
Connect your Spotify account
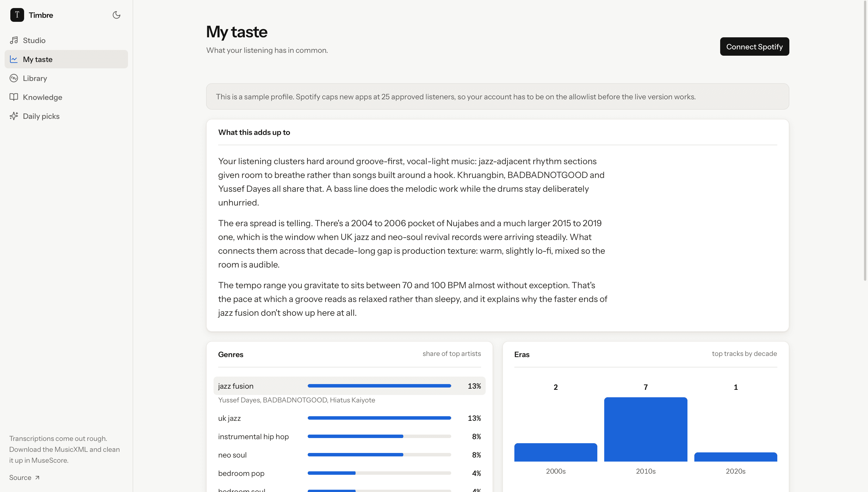tap(754, 47)
